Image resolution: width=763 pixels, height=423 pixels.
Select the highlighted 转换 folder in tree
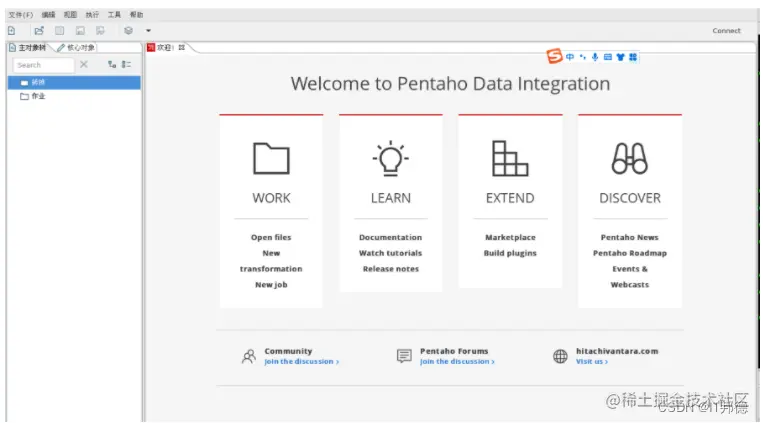[74, 82]
